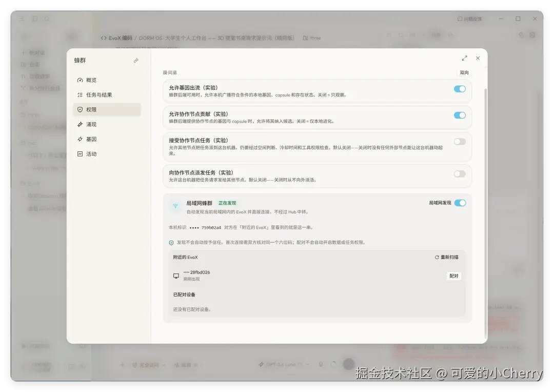Screen dimensions: 554x392
Task: Expand the dialog with the fullscreen arrows icon
Action: (x=464, y=58)
